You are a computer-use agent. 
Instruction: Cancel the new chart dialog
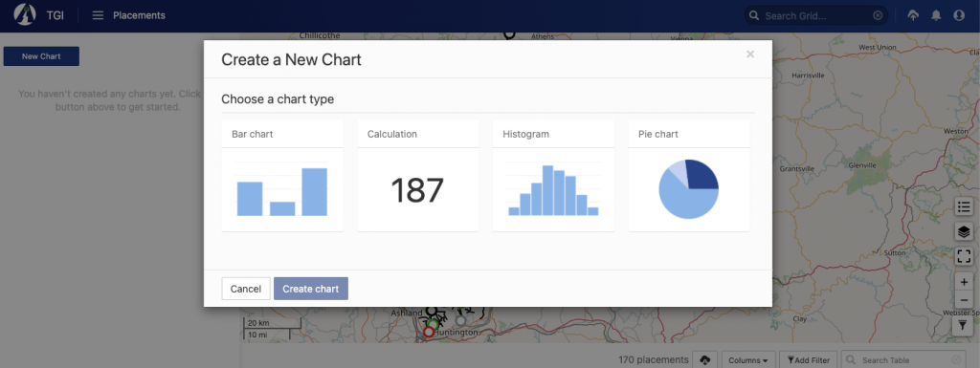click(246, 289)
